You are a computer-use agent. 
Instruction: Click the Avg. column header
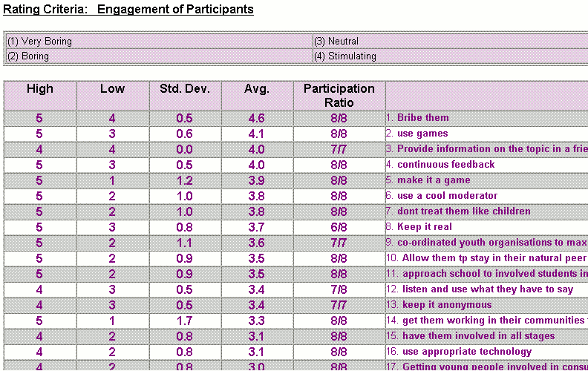tap(257, 89)
